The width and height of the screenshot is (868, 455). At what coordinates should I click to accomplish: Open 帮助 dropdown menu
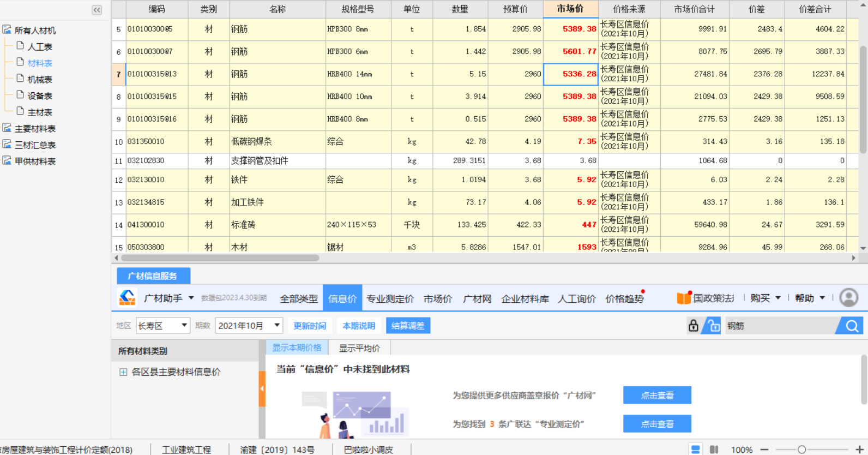(810, 298)
